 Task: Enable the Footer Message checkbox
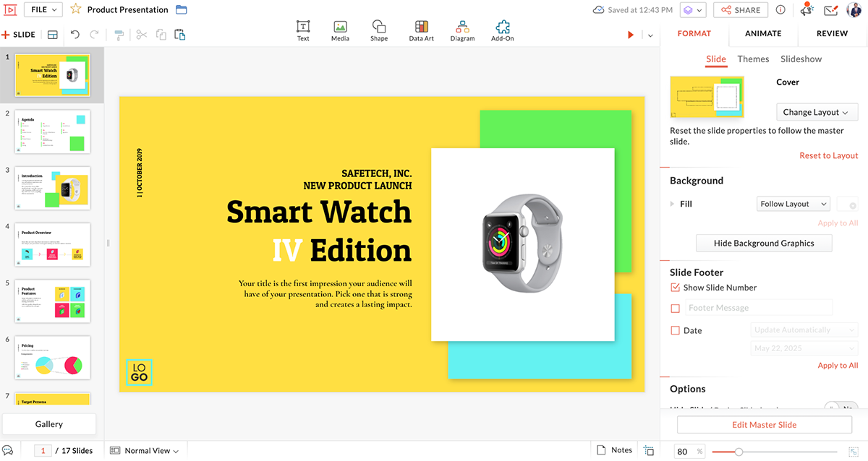(675, 308)
